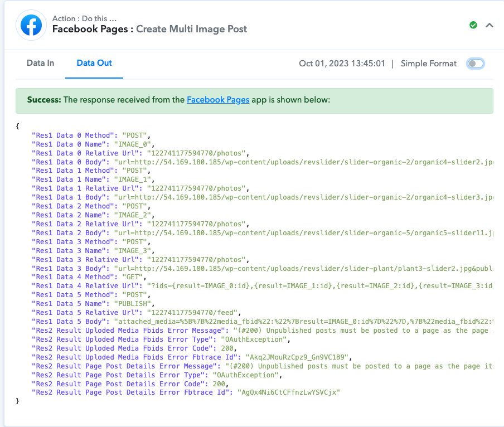Click the Uploded Media Fbids Fbtrace Id line
This screenshot has height=427, width=504.
[x=192, y=357]
